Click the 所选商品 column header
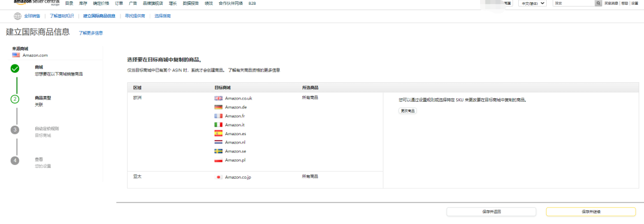Image resolution: width=644 pixels, height=224 pixels. pos(310,88)
